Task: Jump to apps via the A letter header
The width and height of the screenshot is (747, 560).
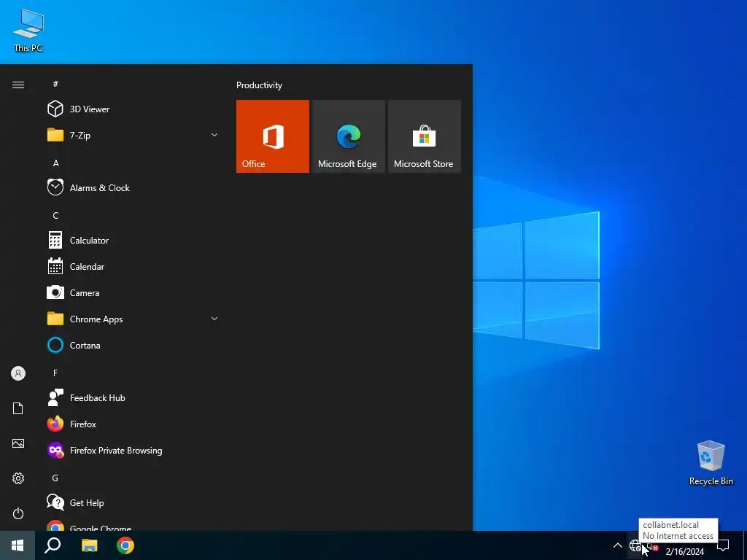Action: click(x=55, y=163)
